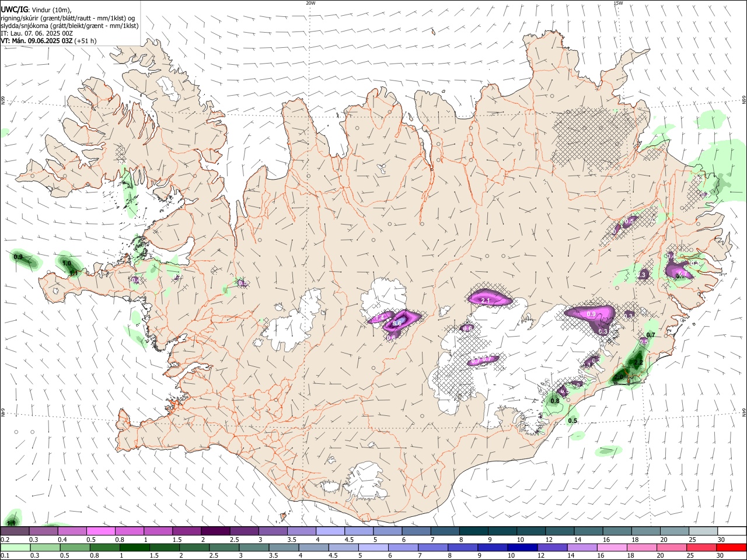This screenshot has height=560, width=747.
Task: Click the '20W' longitude label at the top
Action: click(x=310, y=3)
